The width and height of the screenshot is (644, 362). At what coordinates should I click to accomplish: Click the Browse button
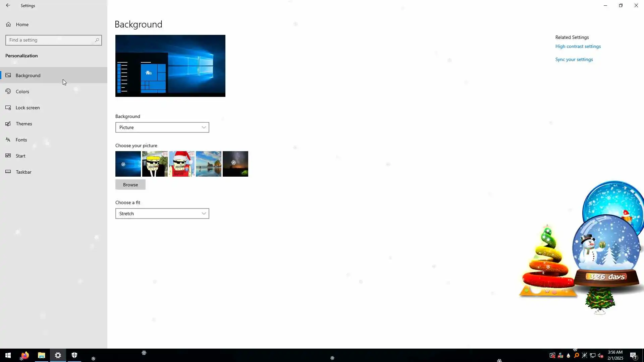[x=130, y=185]
